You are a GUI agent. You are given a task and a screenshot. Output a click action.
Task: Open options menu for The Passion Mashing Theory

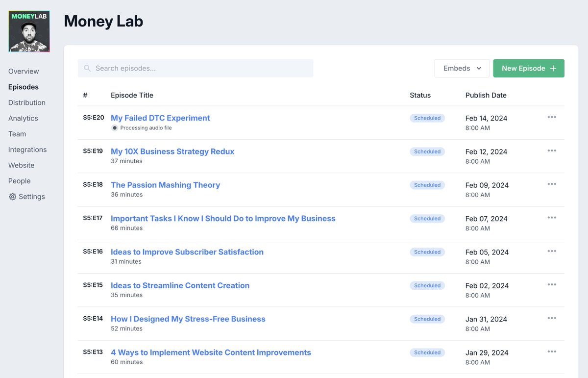point(552,184)
